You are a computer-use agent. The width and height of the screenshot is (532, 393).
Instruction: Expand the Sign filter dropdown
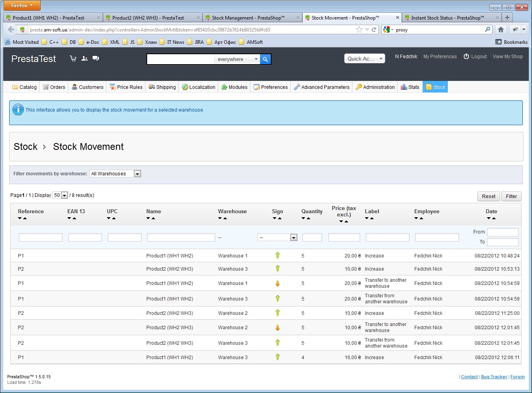point(294,238)
